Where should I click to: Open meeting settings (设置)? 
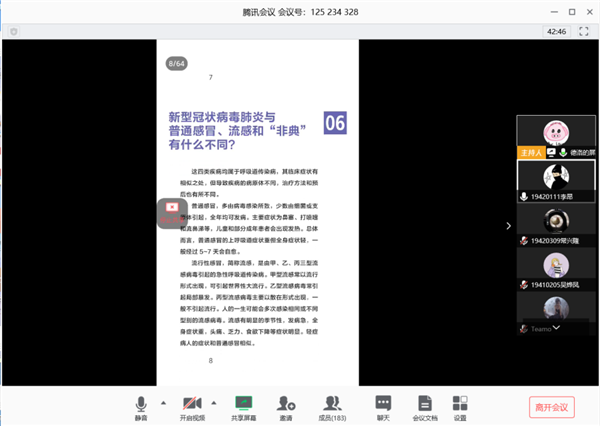[460, 405]
